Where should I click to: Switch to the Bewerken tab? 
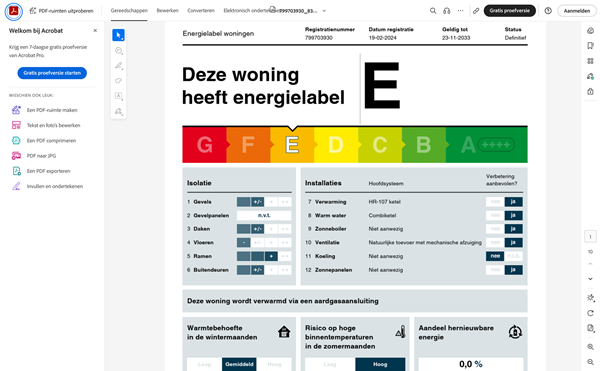pyautogui.click(x=168, y=11)
